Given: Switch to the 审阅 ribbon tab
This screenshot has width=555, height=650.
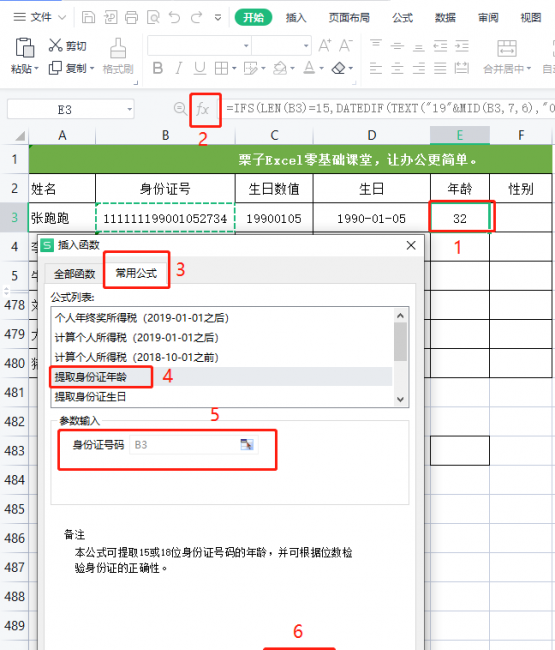Looking at the screenshot, I should click(488, 17).
